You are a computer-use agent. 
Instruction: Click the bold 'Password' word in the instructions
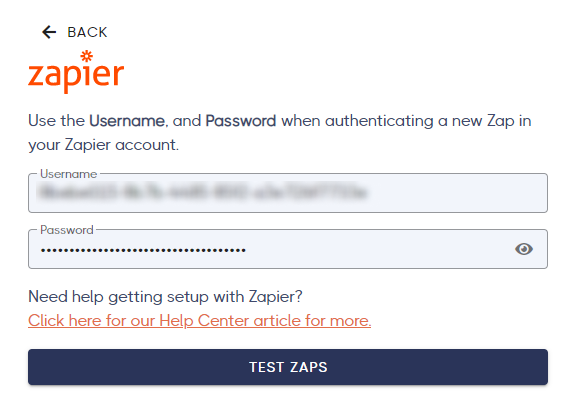coord(241,121)
